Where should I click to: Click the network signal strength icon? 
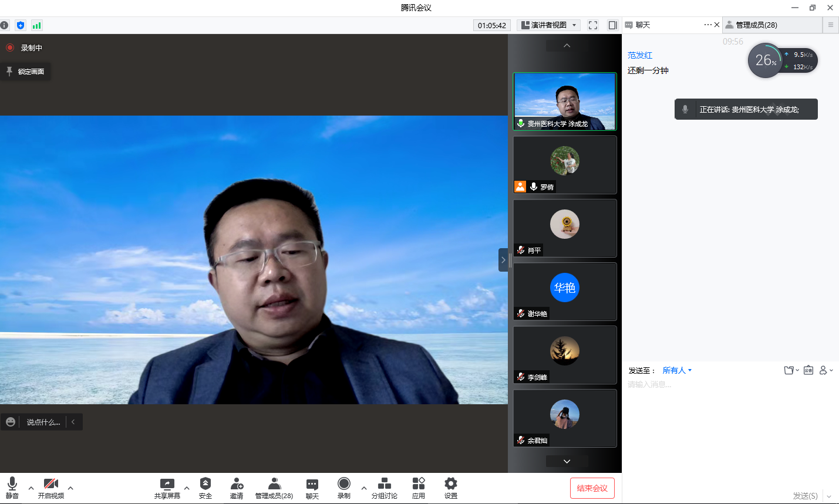36,25
